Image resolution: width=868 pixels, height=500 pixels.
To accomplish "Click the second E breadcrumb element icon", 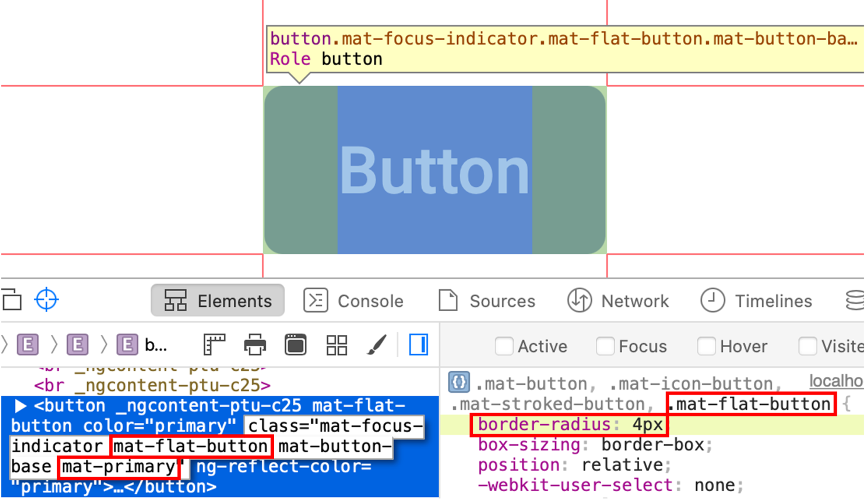I will tap(77, 344).
